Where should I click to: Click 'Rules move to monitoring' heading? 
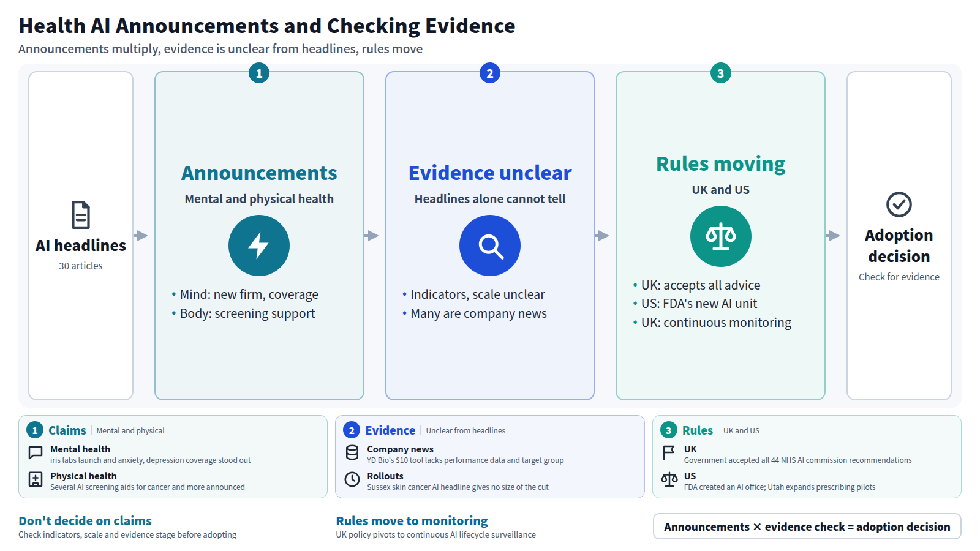[412, 521]
